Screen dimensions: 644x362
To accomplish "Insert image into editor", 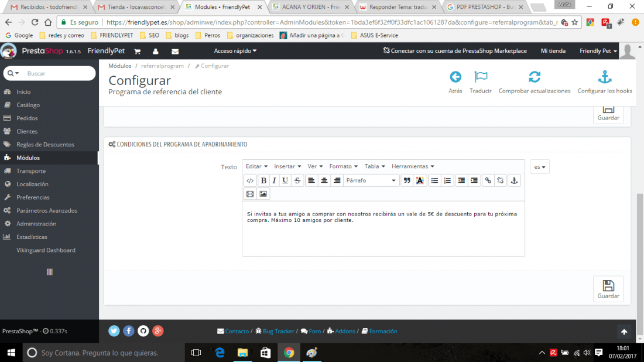I will pos(263,194).
